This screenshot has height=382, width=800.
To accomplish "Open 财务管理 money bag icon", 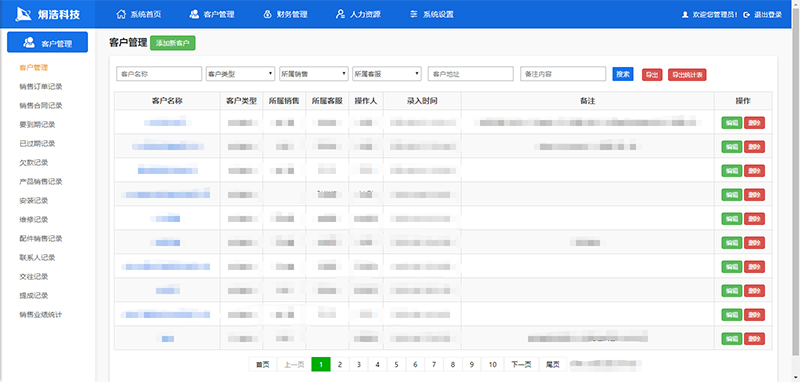I will (267, 14).
